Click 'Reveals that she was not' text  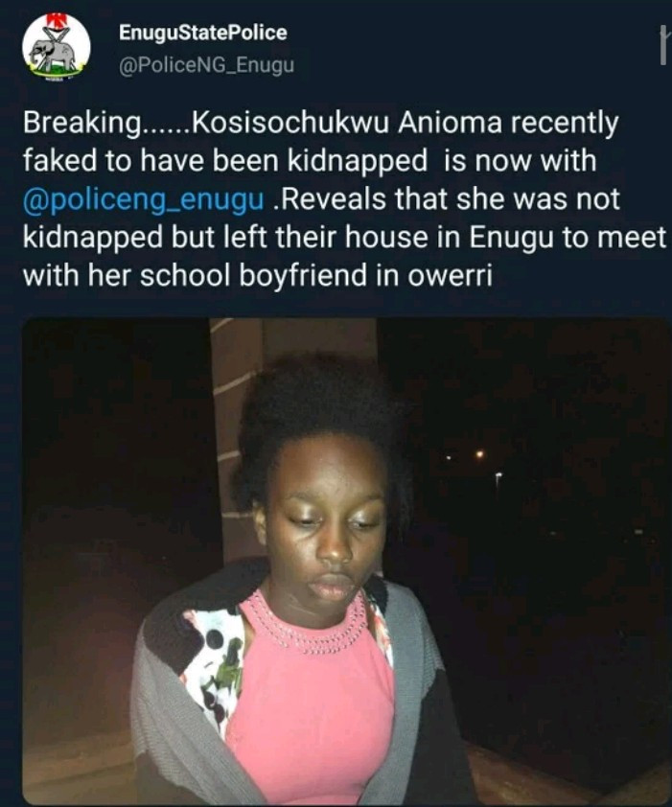[x=452, y=199]
